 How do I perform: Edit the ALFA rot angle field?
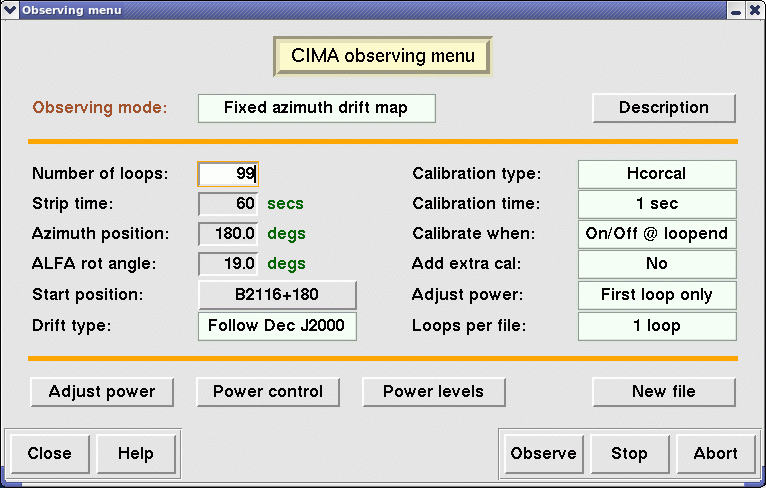click(x=228, y=264)
